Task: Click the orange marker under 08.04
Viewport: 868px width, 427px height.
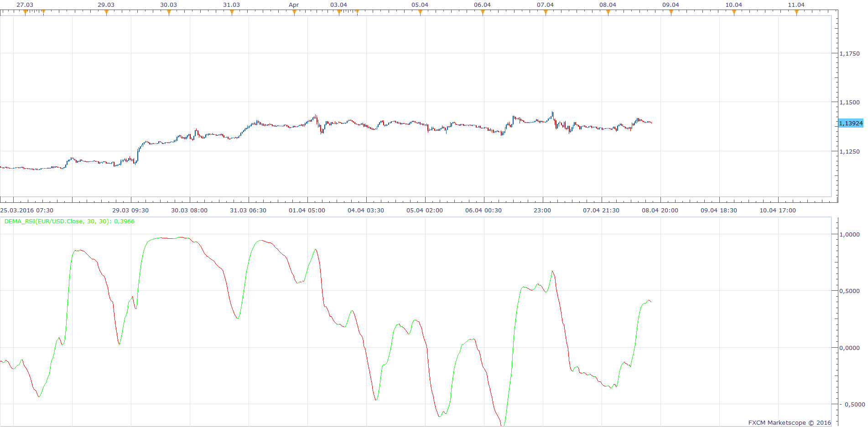Action: (608, 13)
